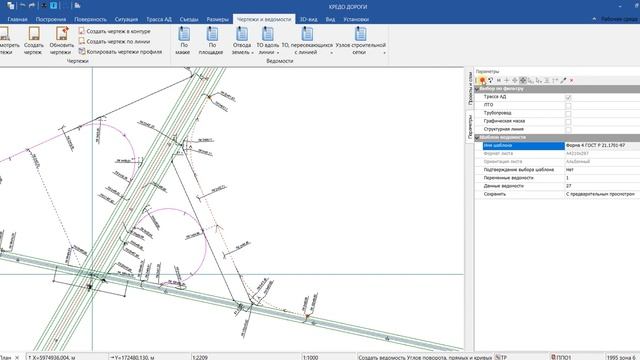This screenshot has height=360, width=640.
Task: Click Копировать чертежи профиля
Action: coord(120,51)
